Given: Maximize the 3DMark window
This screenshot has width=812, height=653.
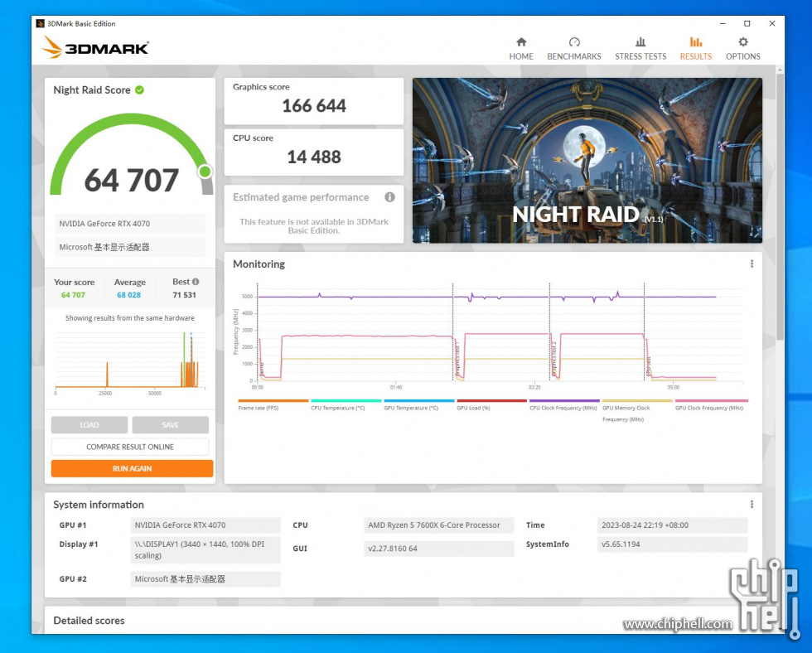Looking at the screenshot, I should pos(747,23).
